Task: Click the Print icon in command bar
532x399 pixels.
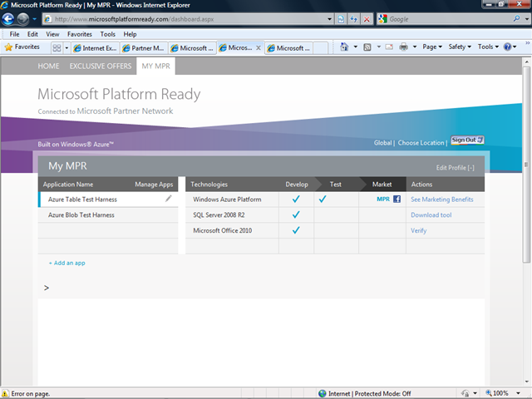Action: (403, 47)
